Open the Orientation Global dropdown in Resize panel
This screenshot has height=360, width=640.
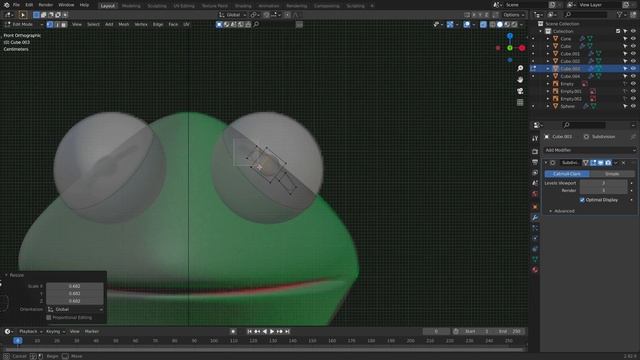(x=75, y=309)
